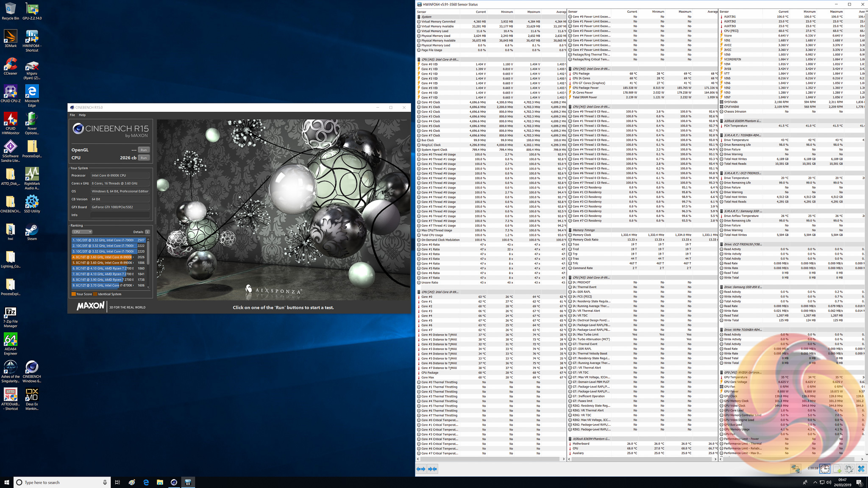Viewport: 868px width, 488px height.
Task: Show hidden system tray icons chevron
Action: (815, 482)
